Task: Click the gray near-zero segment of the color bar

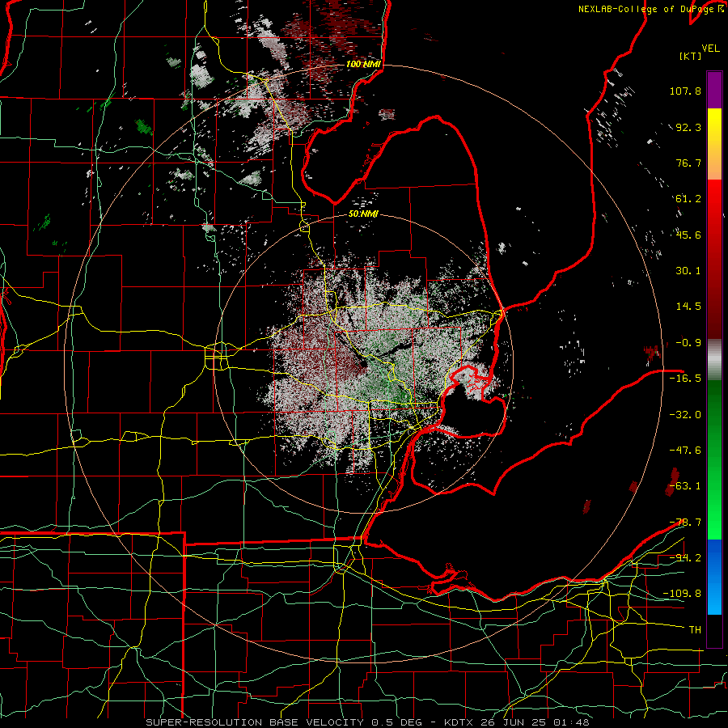Action: [x=714, y=360]
